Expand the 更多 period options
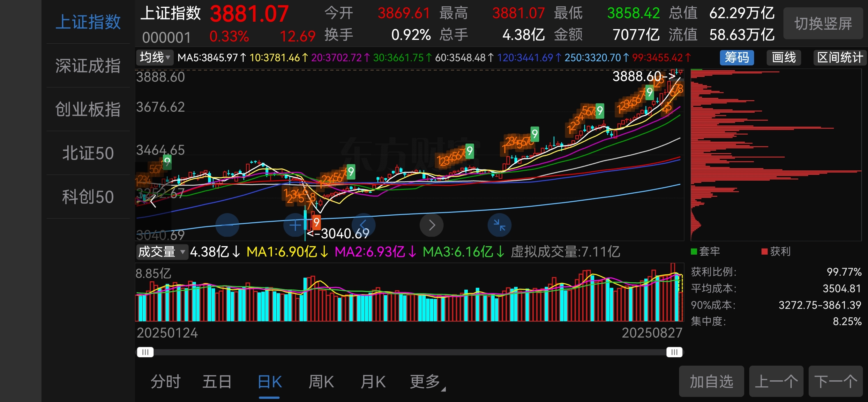The image size is (868, 402). click(x=427, y=382)
